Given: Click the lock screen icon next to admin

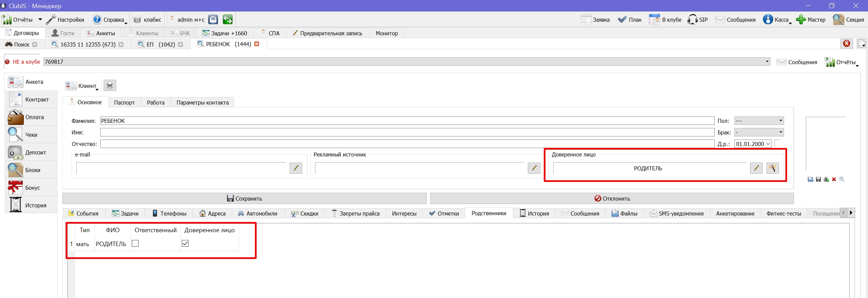Looking at the screenshot, I should [213, 20].
